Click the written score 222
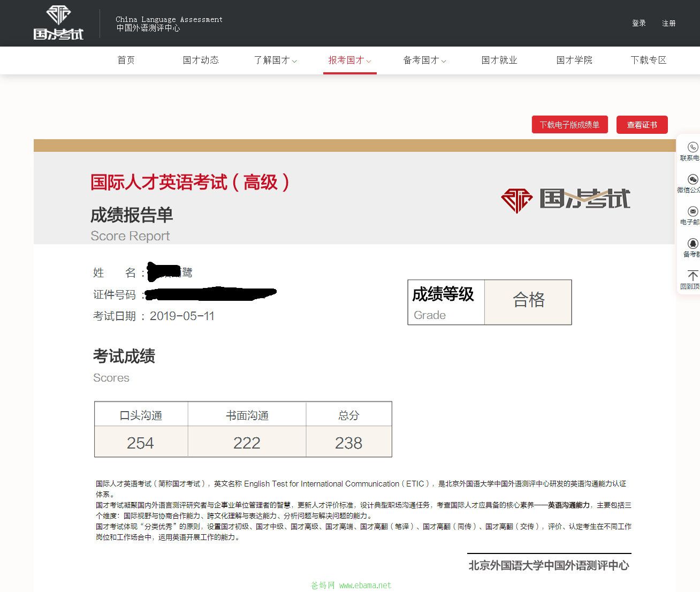 tap(247, 443)
